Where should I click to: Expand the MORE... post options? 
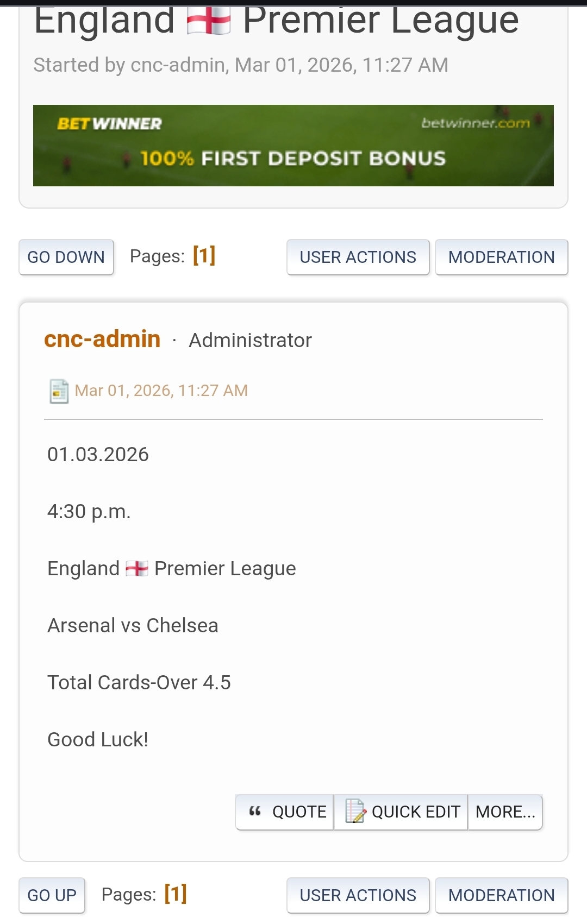pyautogui.click(x=505, y=812)
